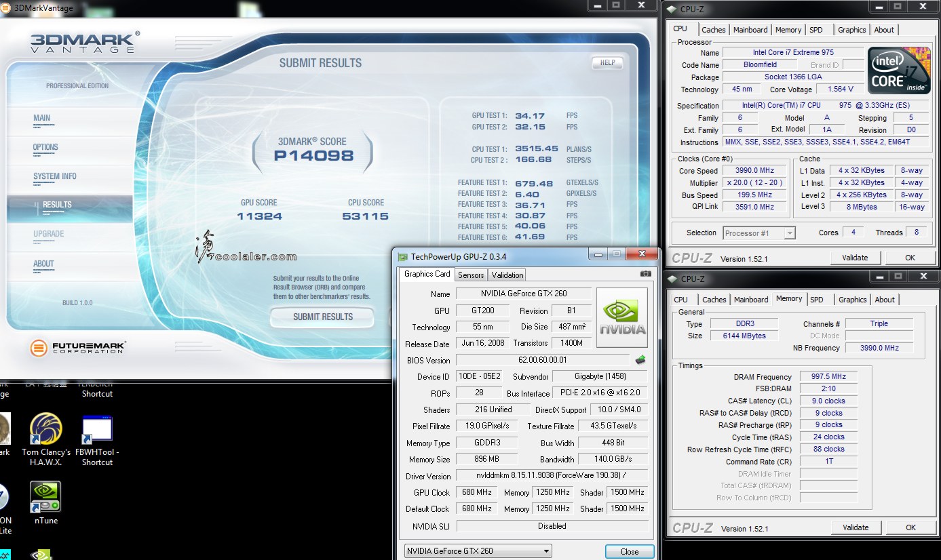This screenshot has width=941, height=560.
Task: Click the CPU score value 53115
Action: tap(366, 216)
